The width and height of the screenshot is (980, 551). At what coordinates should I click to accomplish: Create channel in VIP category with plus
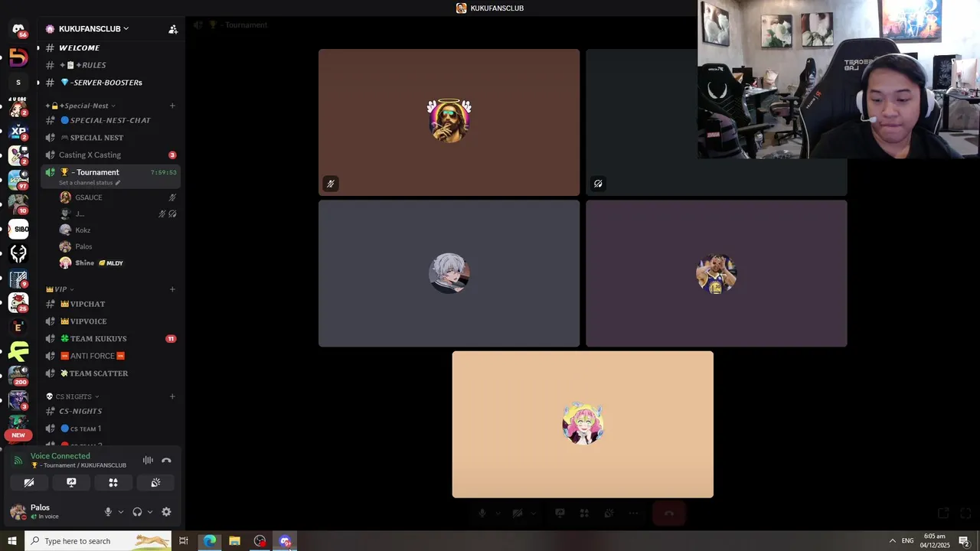point(172,289)
